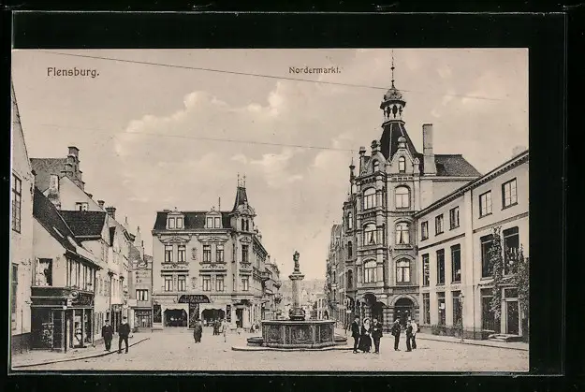Select the tall chimney beside the tower roof
Viewport: 585px width, 392px height.
pyautogui.click(x=428, y=148)
